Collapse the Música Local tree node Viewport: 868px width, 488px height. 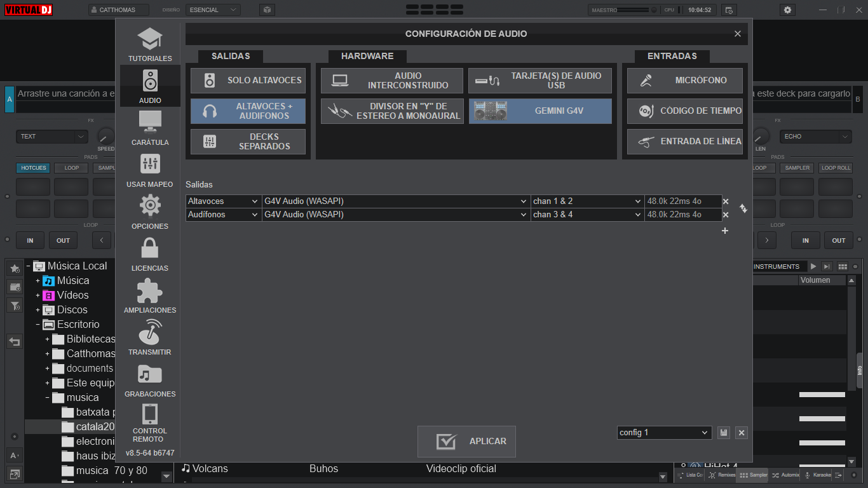tap(29, 266)
